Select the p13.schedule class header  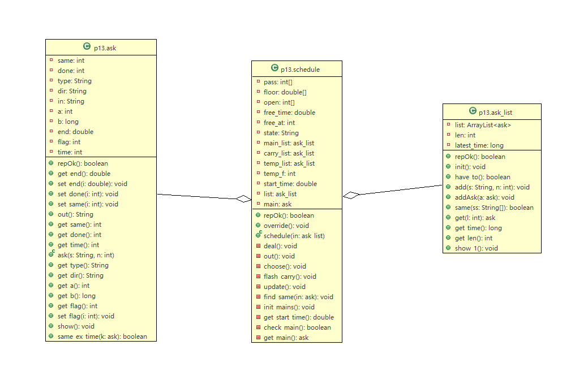point(300,70)
